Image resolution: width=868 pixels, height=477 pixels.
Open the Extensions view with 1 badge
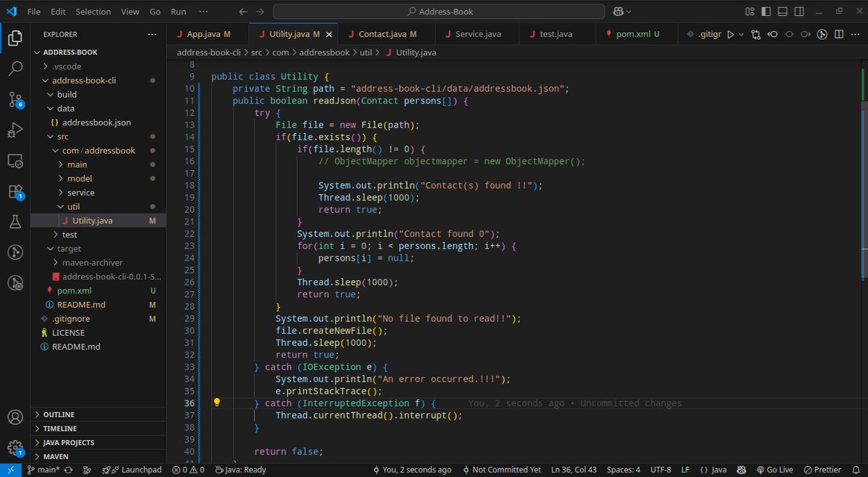[x=14, y=192]
